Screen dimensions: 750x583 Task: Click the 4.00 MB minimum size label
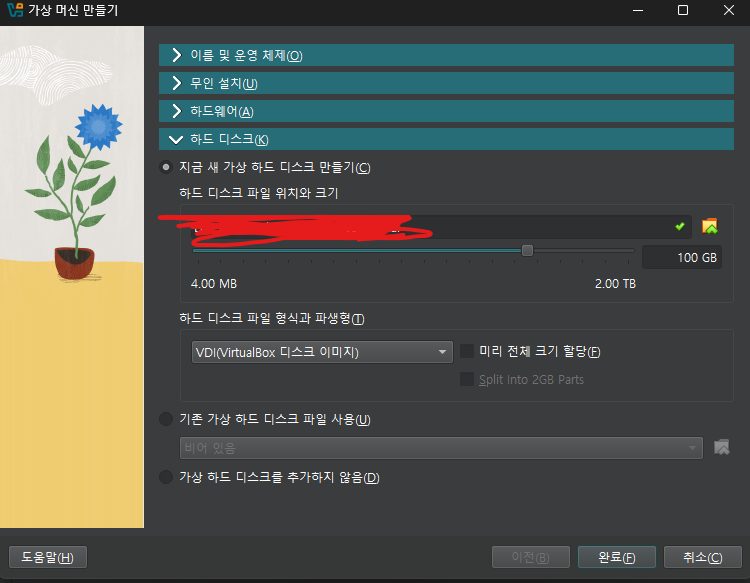pos(213,284)
